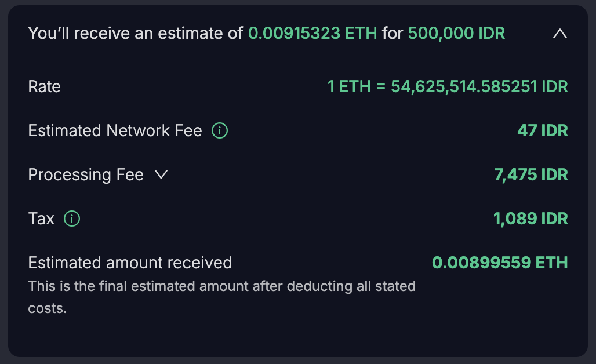
Task: Click the 0.00915323 ETH estimate in header
Action: point(312,34)
